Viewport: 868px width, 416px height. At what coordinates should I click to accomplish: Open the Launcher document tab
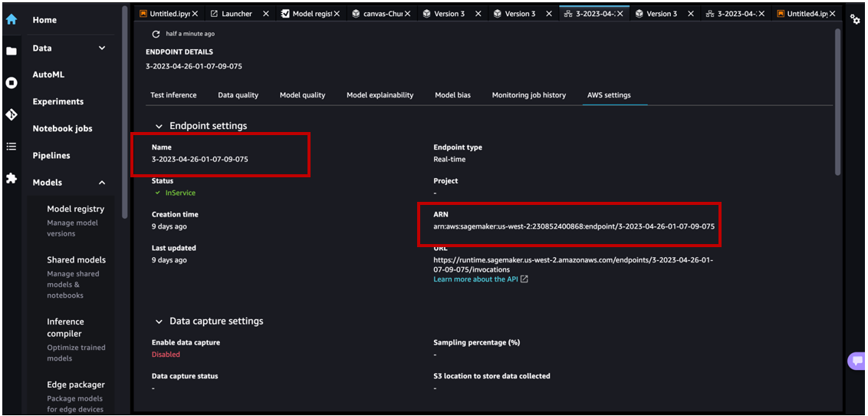tap(240, 14)
